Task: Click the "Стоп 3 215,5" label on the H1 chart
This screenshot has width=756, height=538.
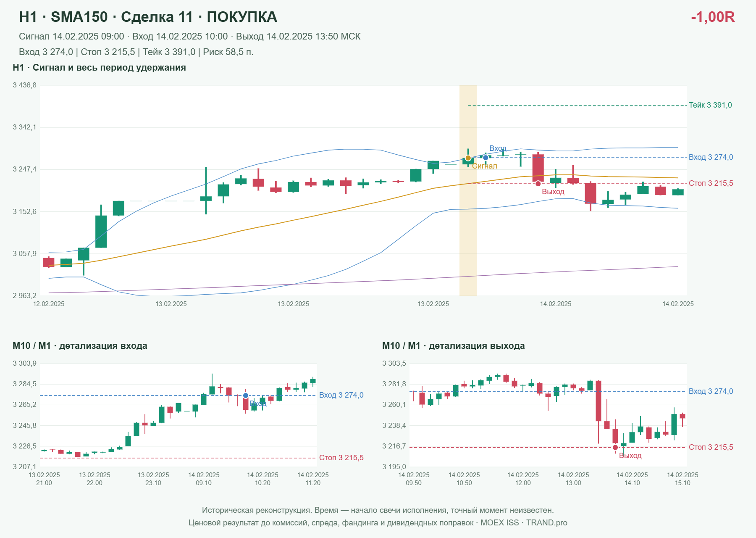Action: click(x=711, y=183)
